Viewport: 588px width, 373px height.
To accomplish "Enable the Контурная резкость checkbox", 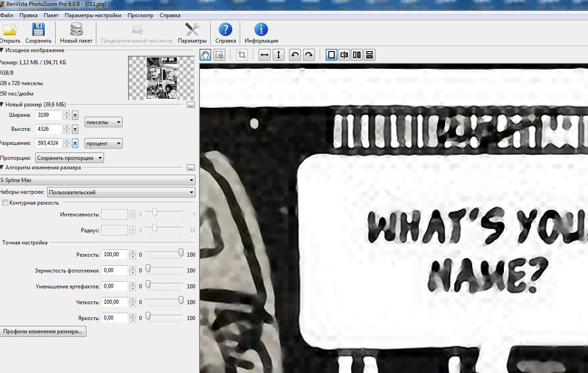I will click(5, 203).
